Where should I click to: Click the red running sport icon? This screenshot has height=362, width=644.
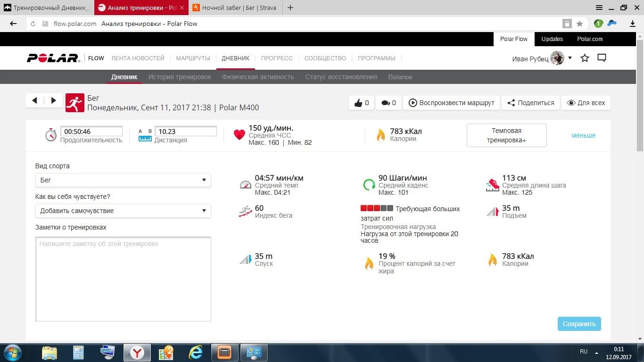[74, 103]
